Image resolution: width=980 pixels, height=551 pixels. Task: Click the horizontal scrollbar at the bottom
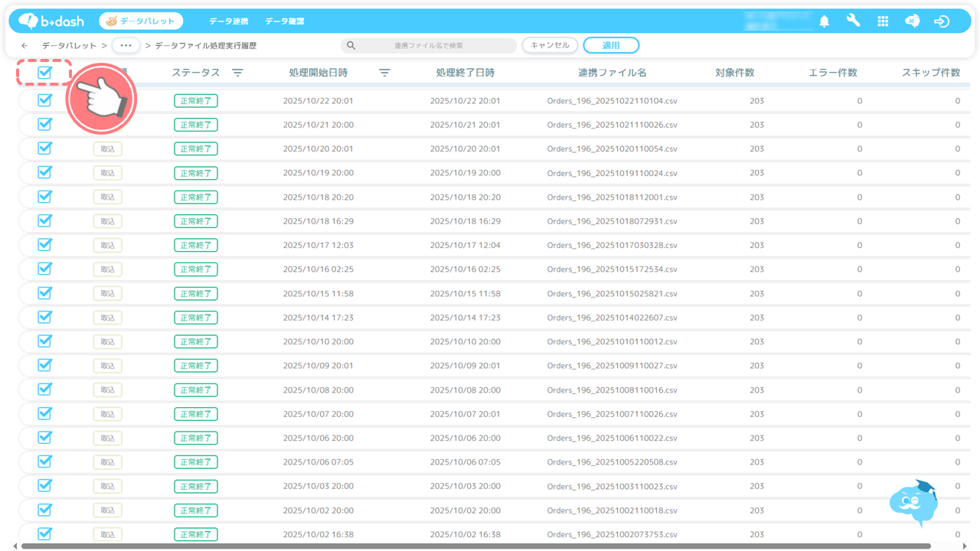pos(475,546)
